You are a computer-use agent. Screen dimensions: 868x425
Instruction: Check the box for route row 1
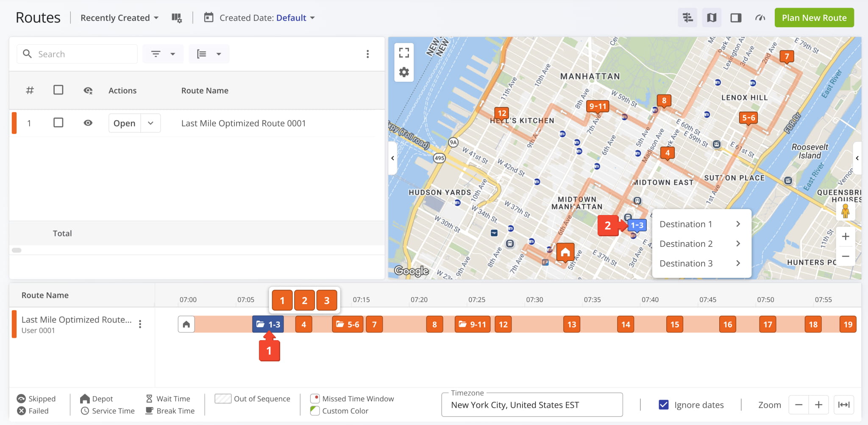click(58, 123)
